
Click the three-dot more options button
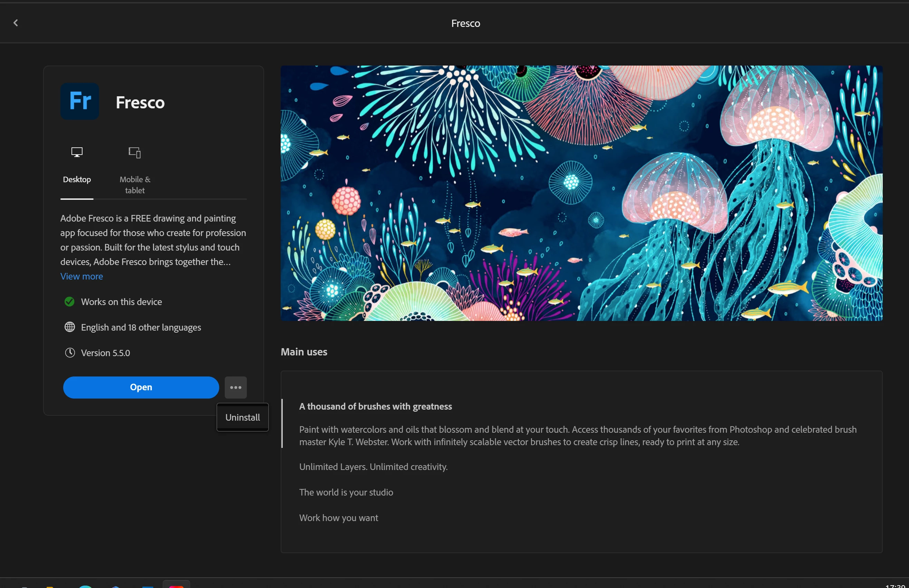pyautogui.click(x=236, y=387)
